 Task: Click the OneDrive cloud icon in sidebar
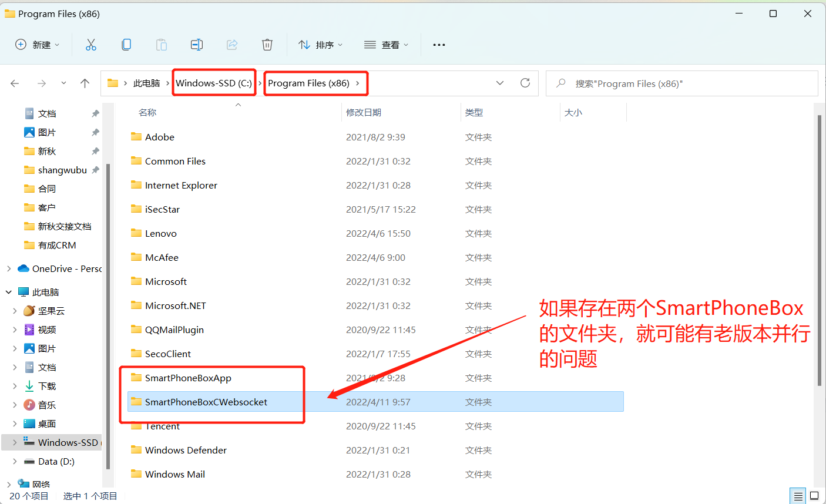23,268
